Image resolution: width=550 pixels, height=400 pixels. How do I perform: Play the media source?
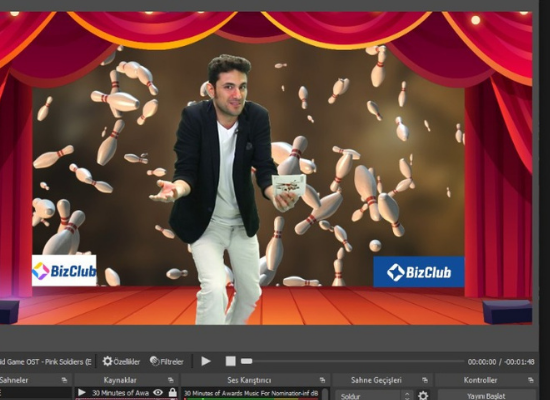coord(206,361)
